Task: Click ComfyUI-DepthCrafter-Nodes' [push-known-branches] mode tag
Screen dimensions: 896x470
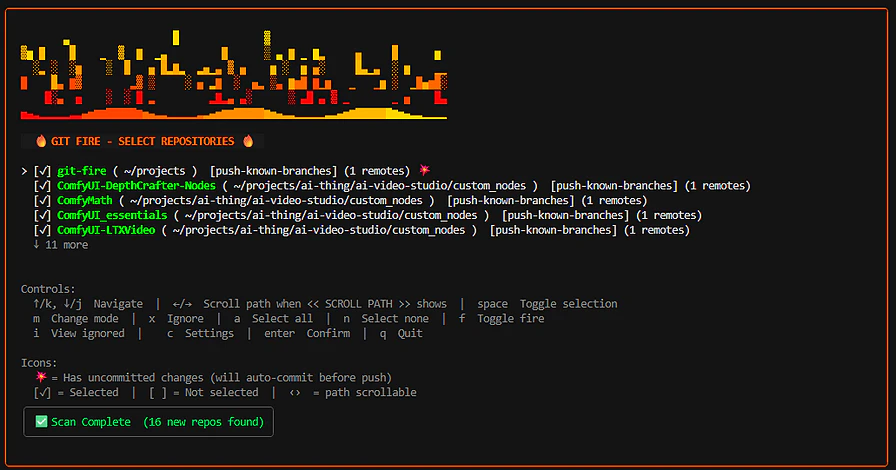Action: coord(614,186)
